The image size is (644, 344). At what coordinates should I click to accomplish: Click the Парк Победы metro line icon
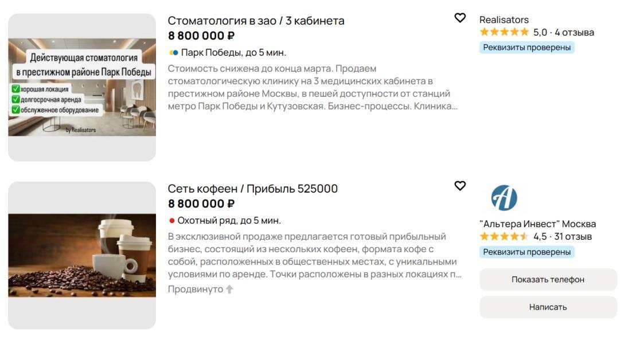174,53
